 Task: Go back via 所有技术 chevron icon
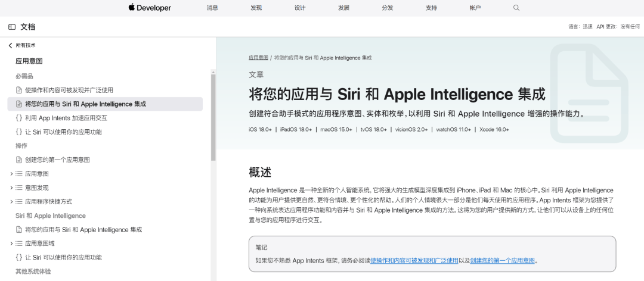click(11, 45)
